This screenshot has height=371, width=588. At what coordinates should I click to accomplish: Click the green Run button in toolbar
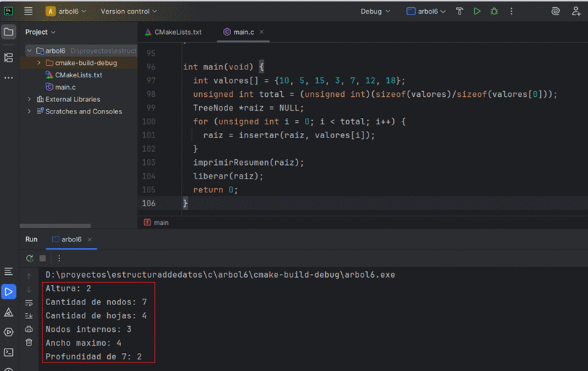coord(476,12)
